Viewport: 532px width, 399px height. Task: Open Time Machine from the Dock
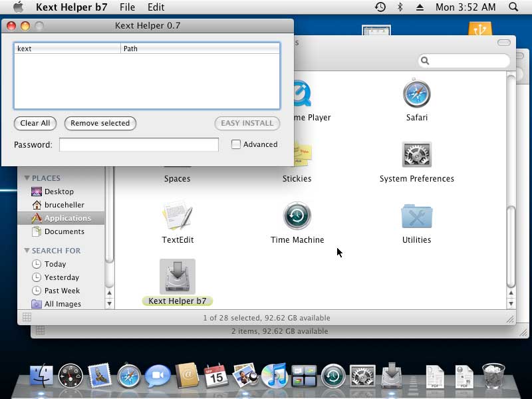(333, 376)
